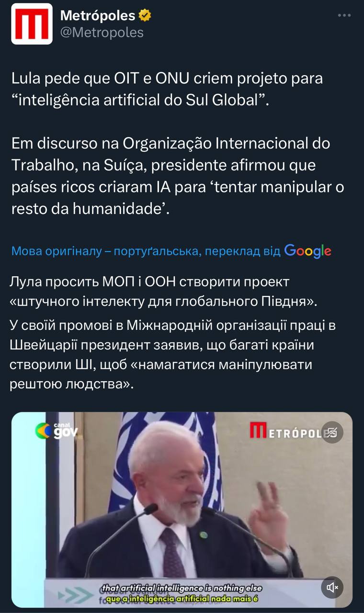Play the Lula speech video
This screenshot has height=613, width=364.
pos(182,510)
